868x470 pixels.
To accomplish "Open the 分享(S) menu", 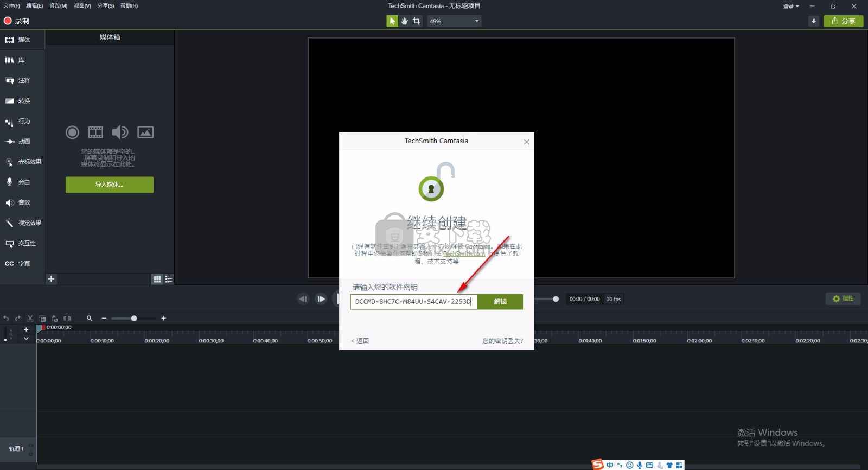I will click(106, 6).
